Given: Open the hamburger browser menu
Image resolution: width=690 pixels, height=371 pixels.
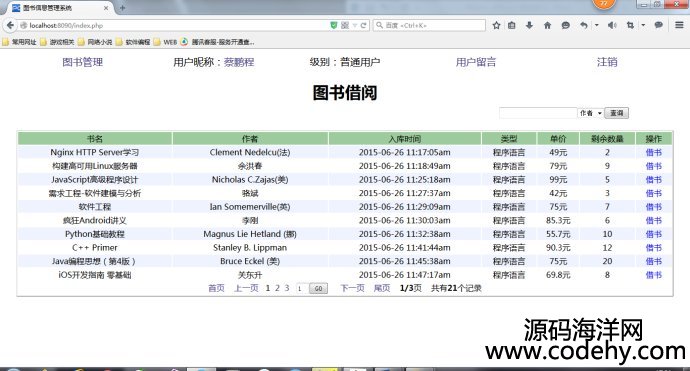Looking at the screenshot, I should coord(679,25).
